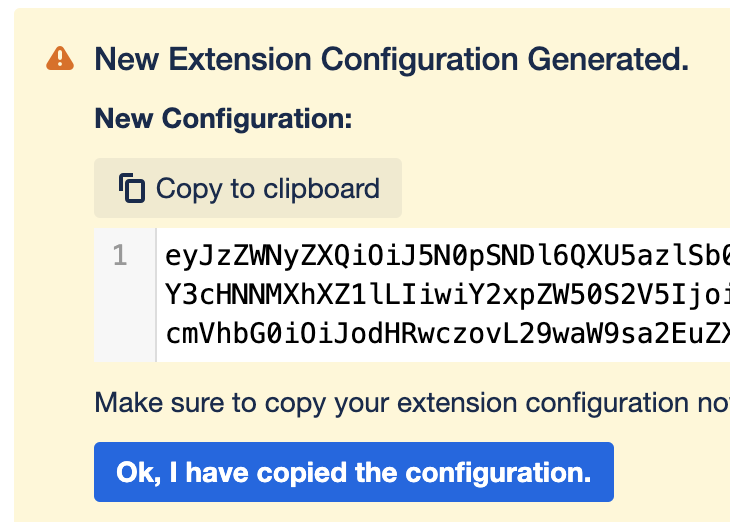Click the orange warning triangle icon
This screenshot has height=522, width=730.
pos(60,59)
